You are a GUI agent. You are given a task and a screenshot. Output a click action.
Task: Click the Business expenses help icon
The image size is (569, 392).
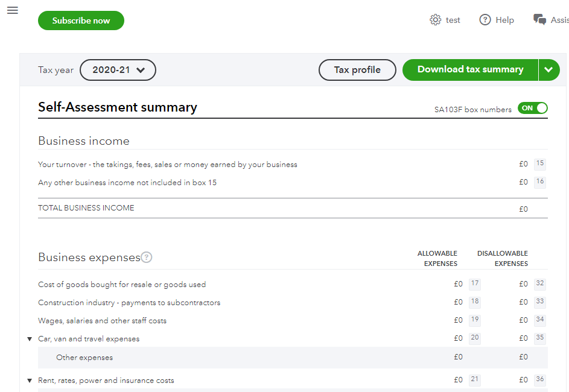147,258
